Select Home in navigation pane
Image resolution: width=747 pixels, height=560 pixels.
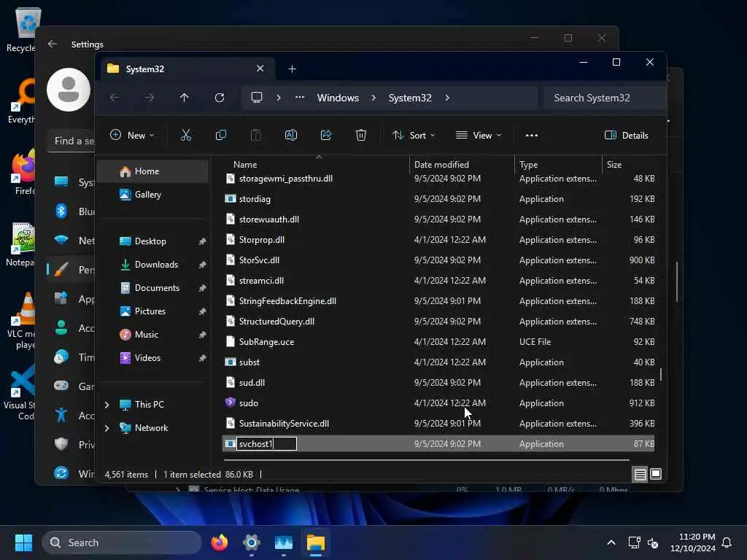[x=153, y=171]
